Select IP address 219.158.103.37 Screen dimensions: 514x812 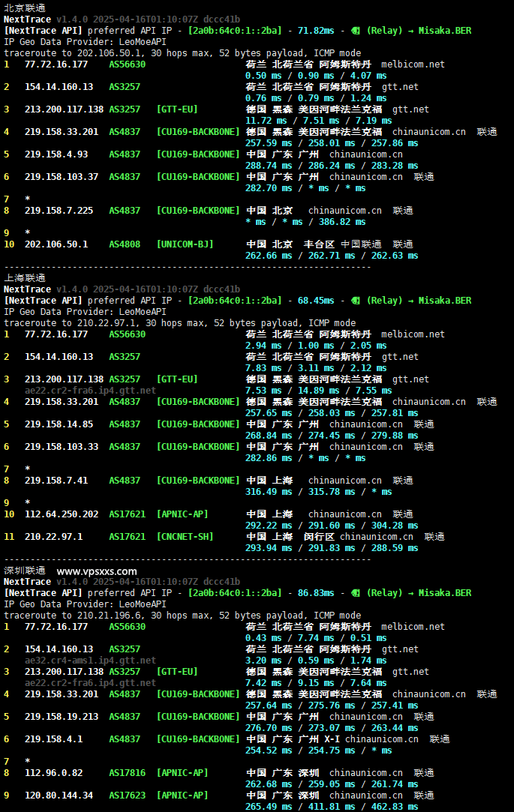tap(61, 177)
